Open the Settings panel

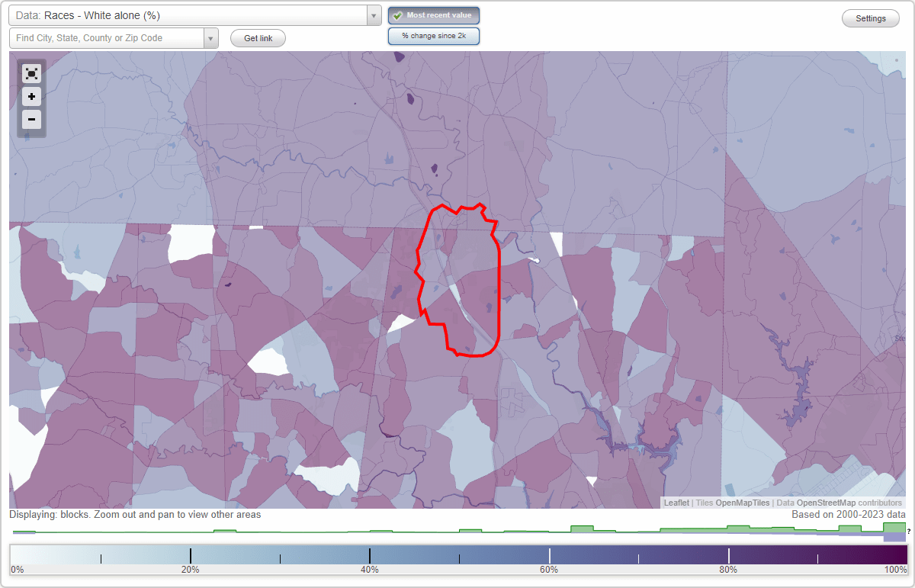870,18
